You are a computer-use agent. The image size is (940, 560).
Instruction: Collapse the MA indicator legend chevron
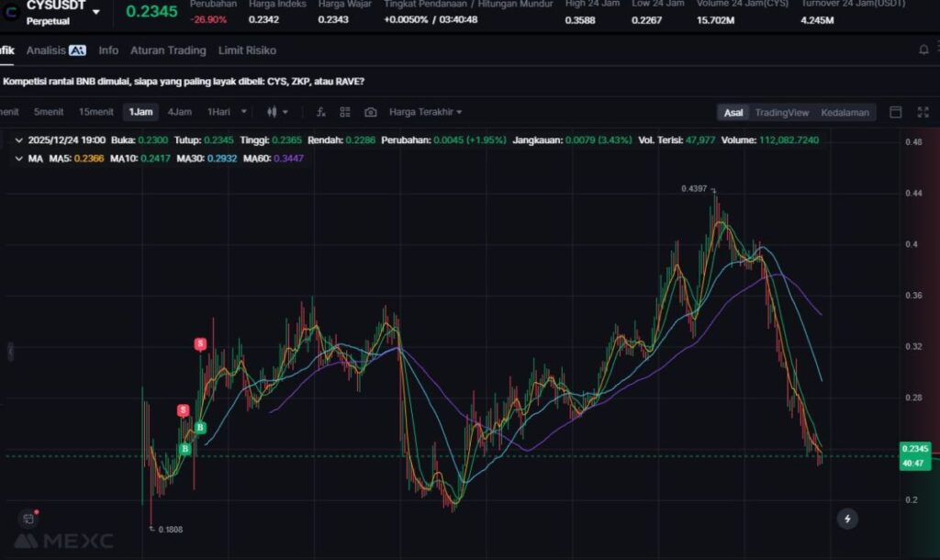20,158
